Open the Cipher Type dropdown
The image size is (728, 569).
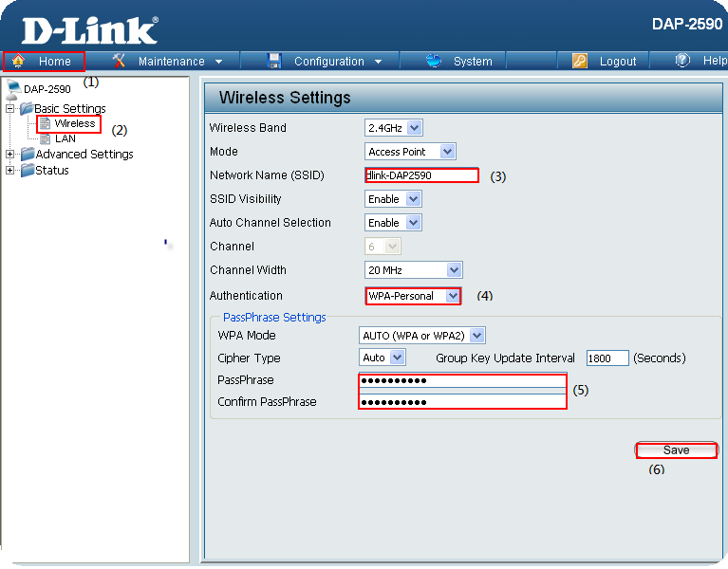click(x=383, y=358)
